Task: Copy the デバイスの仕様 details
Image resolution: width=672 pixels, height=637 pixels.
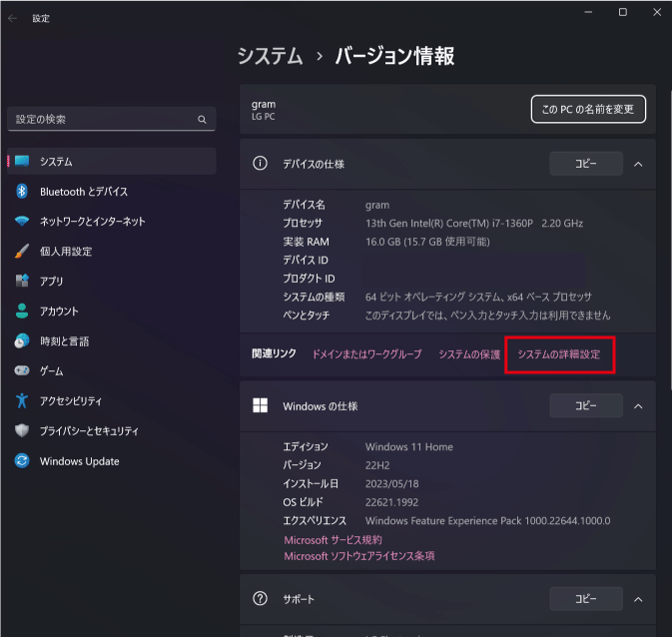Action: (585, 164)
